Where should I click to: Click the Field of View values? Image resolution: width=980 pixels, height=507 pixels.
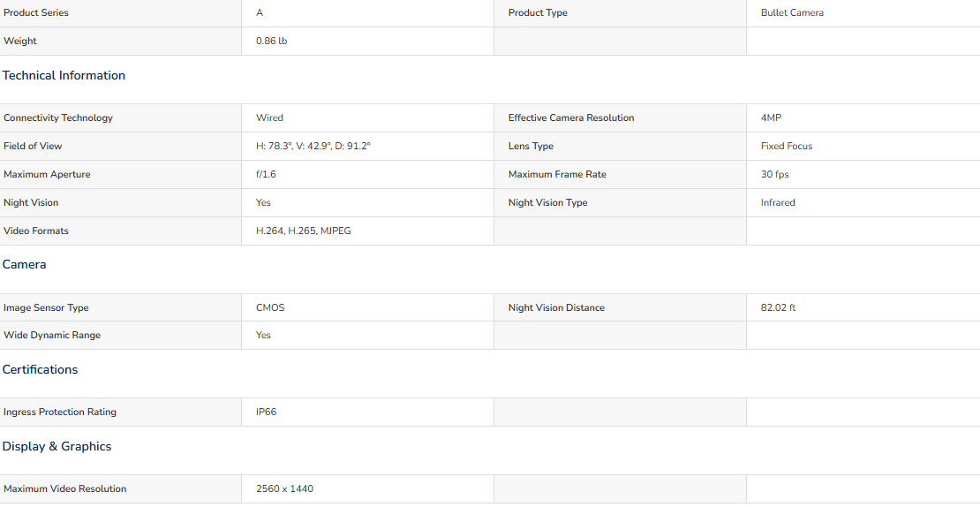point(313,146)
